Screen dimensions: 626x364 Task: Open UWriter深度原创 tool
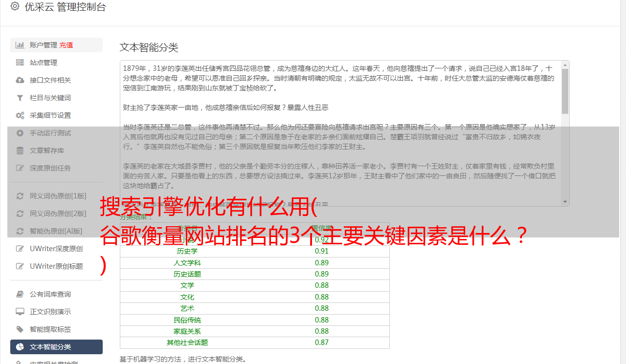pyautogui.click(x=56, y=249)
